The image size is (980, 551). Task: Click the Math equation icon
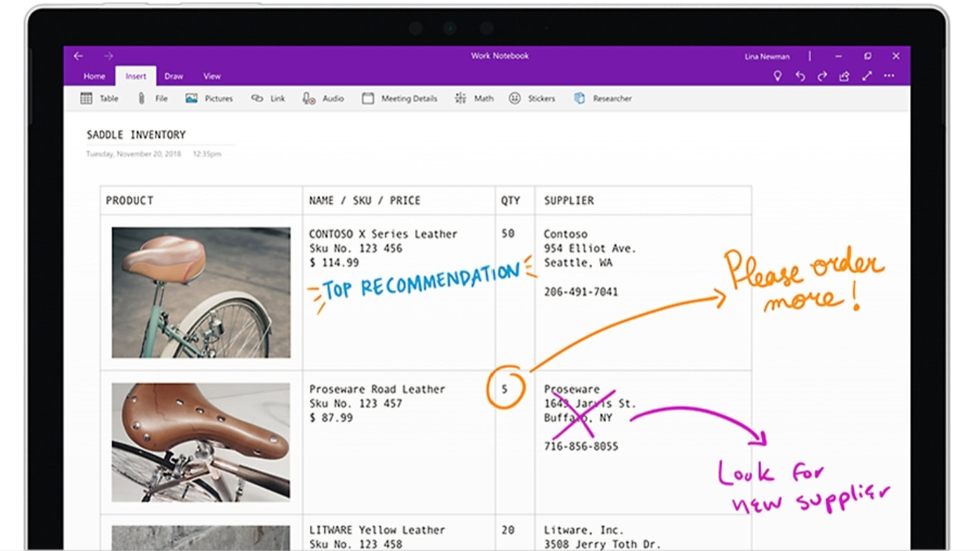point(461,99)
